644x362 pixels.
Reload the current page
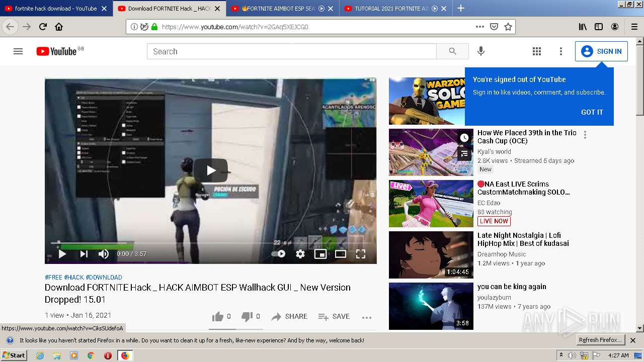point(43,27)
